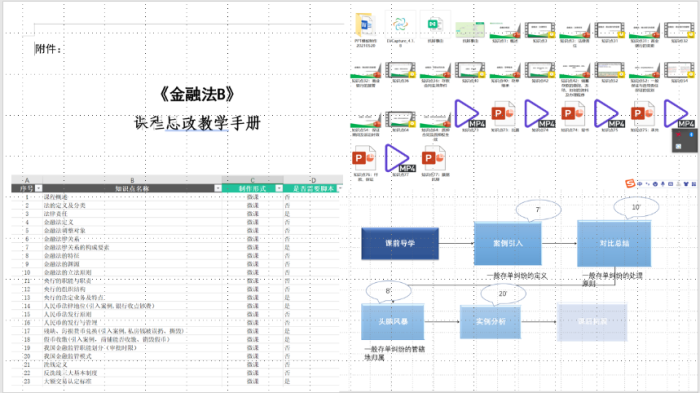Open the 知识点77 PowerPoint file
Viewport: 700px width, 393px height.
(433, 159)
